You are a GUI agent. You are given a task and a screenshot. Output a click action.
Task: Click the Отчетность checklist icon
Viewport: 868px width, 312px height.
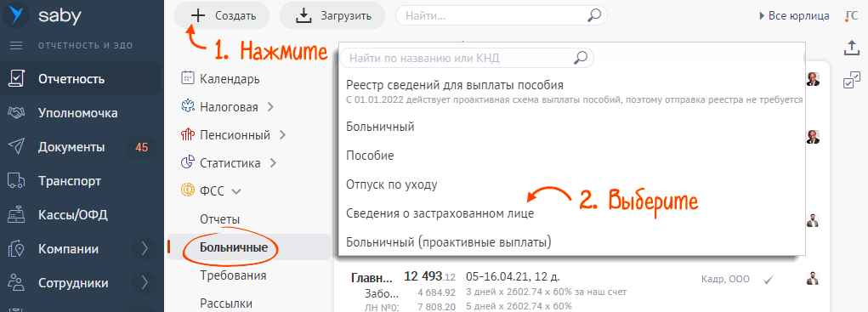[x=16, y=78]
